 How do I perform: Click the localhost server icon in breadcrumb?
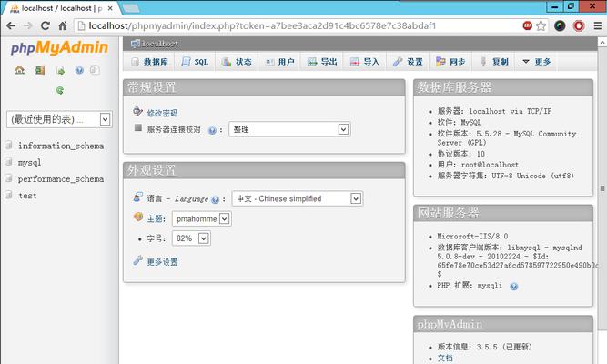135,44
